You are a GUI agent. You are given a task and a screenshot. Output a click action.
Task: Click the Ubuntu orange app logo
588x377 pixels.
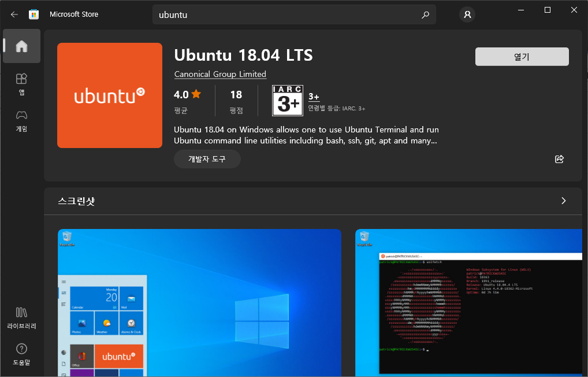(x=110, y=95)
